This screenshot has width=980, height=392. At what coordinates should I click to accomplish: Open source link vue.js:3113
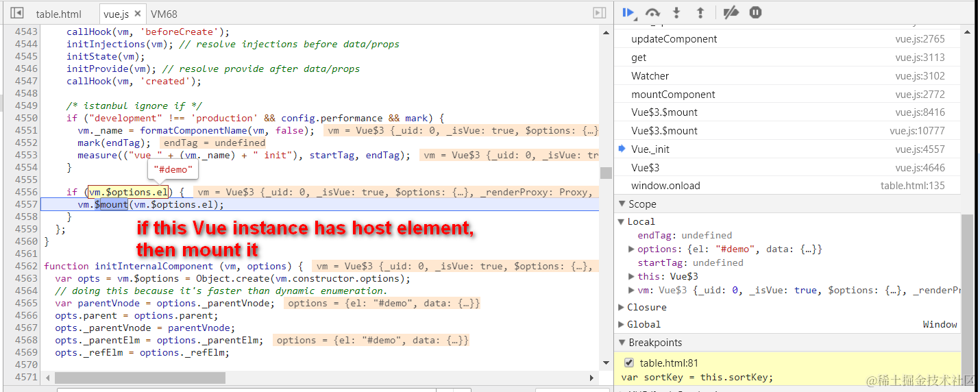pyautogui.click(x=920, y=58)
